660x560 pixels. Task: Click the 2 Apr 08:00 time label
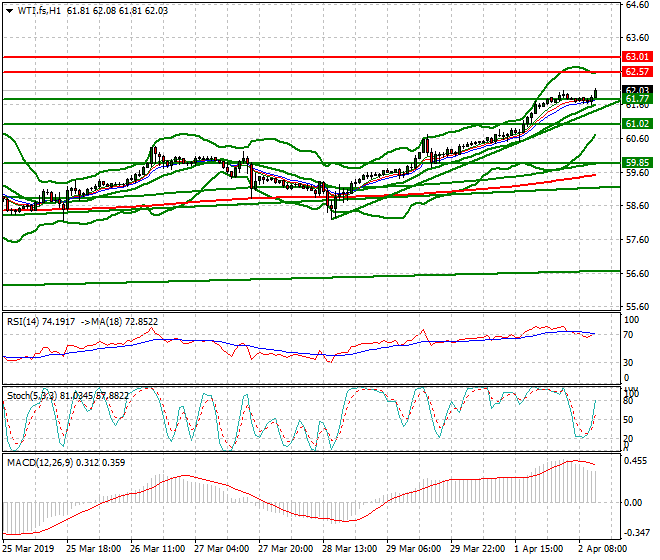[x=602, y=549]
